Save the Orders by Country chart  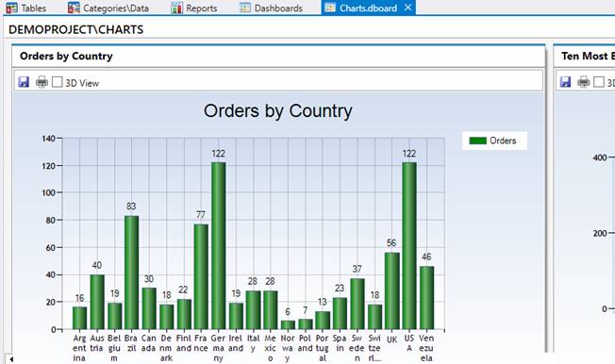point(24,82)
